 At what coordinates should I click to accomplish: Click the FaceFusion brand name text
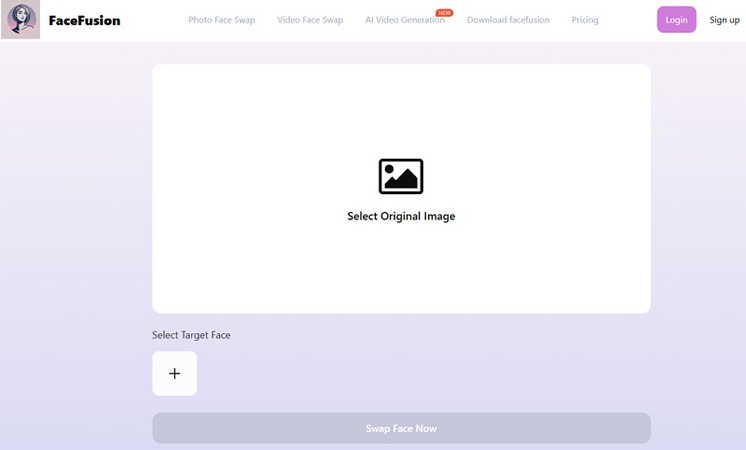84,20
